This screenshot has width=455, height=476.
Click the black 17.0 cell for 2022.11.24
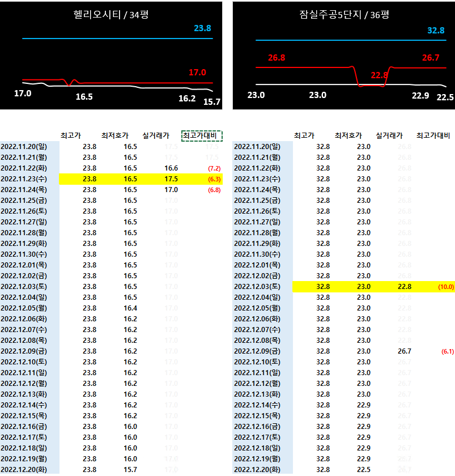(x=171, y=190)
